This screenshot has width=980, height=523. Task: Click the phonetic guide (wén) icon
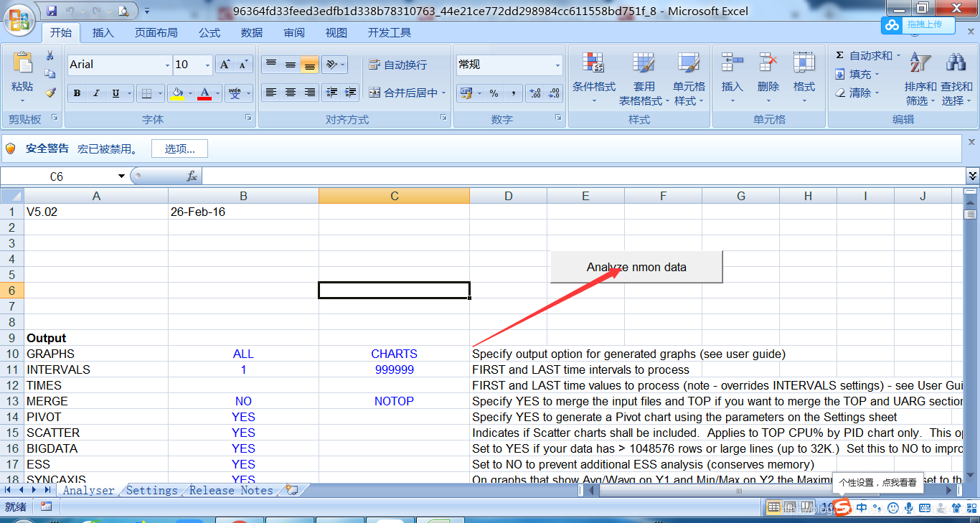click(x=235, y=93)
